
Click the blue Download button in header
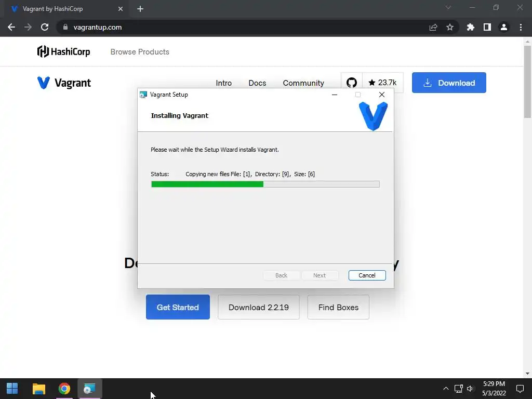click(x=449, y=83)
